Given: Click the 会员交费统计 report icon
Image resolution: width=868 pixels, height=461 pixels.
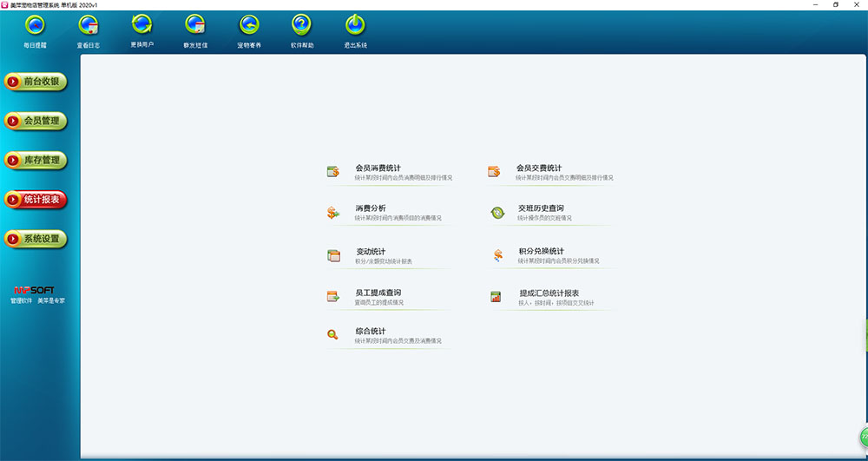Looking at the screenshot, I should tap(495, 172).
